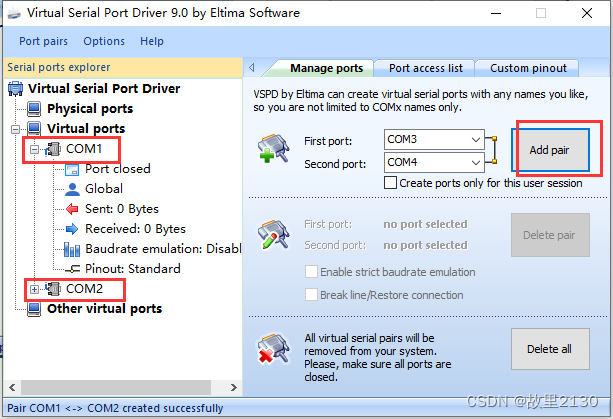Screen dimensions: 613x419
Task: Toggle Break line/Restore connection checkbox
Action: click(311, 295)
